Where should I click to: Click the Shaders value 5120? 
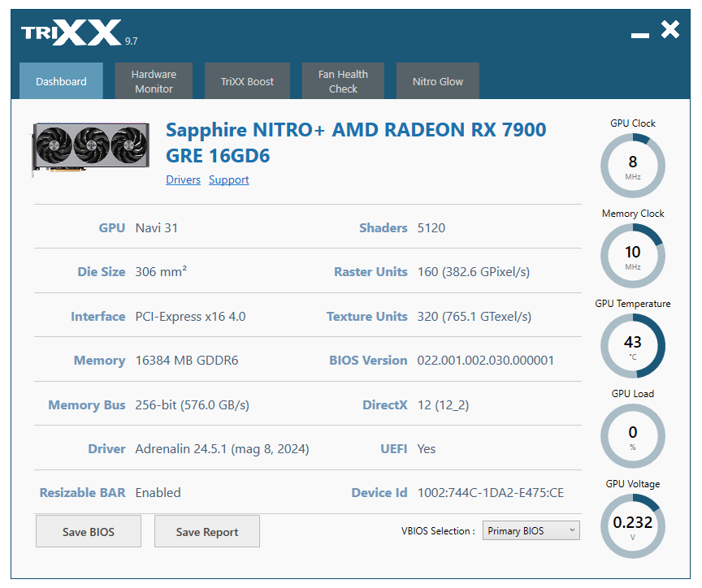[x=431, y=227]
